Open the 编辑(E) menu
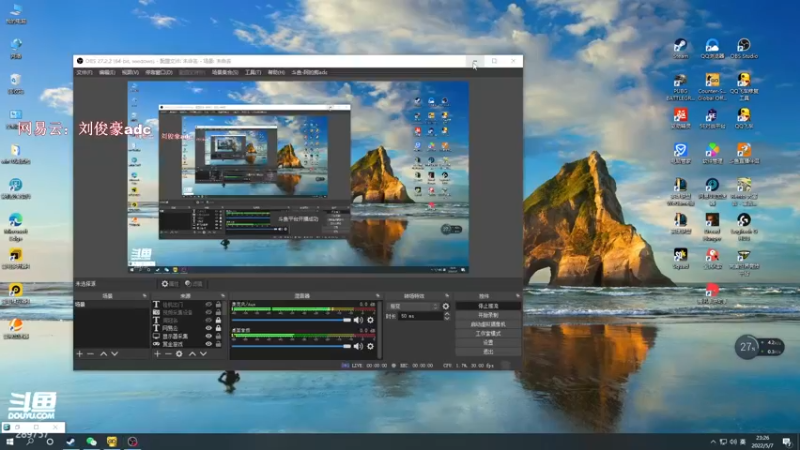The height and width of the screenshot is (450, 800). pyautogui.click(x=107, y=72)
